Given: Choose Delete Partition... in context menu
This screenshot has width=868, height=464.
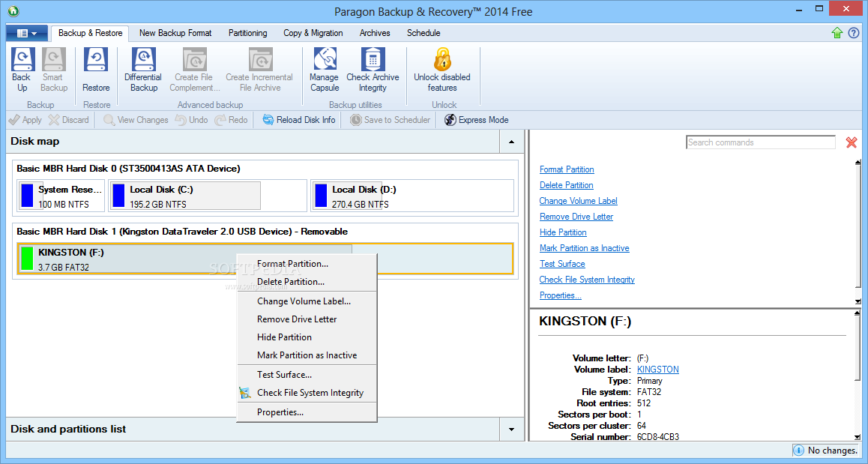Looking at the screenshot, I should (x=307, y=282).
